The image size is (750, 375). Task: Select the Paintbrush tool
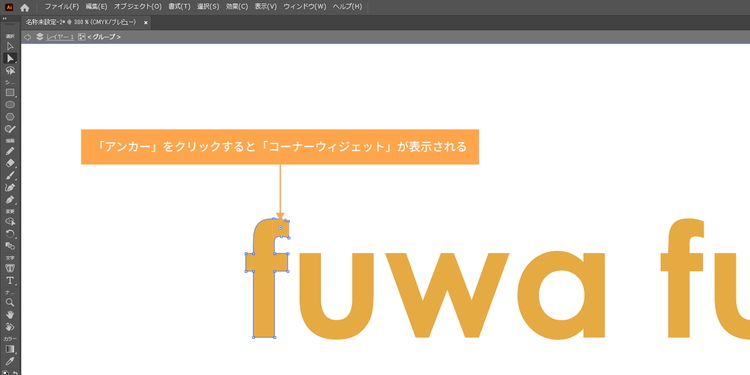tap(10, 175)
